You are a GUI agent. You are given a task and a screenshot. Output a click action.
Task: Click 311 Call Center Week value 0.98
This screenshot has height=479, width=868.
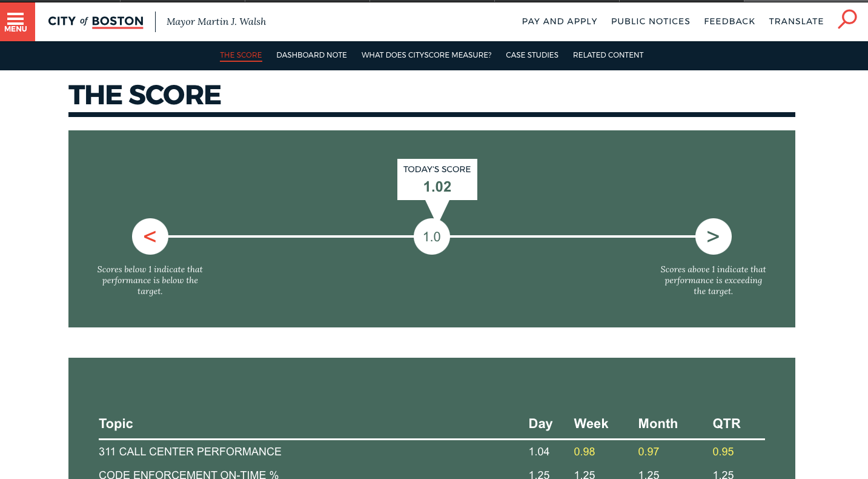coord(585,452)
